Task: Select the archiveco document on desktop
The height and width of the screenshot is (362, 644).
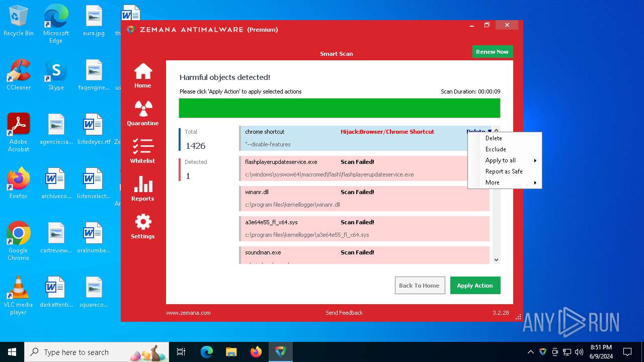Action: 56,184
